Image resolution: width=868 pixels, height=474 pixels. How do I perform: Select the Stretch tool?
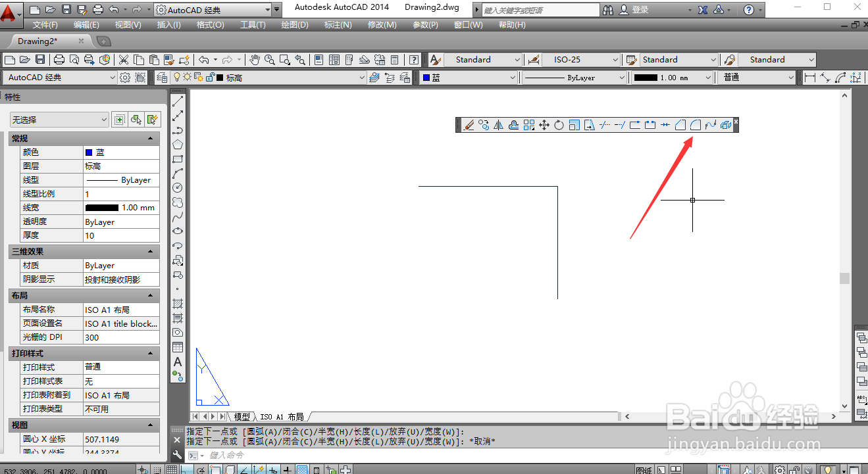click(589, 125)
